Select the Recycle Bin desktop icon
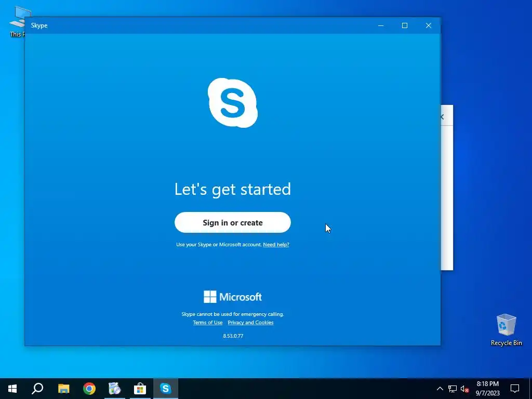 [x=506, y=330]
